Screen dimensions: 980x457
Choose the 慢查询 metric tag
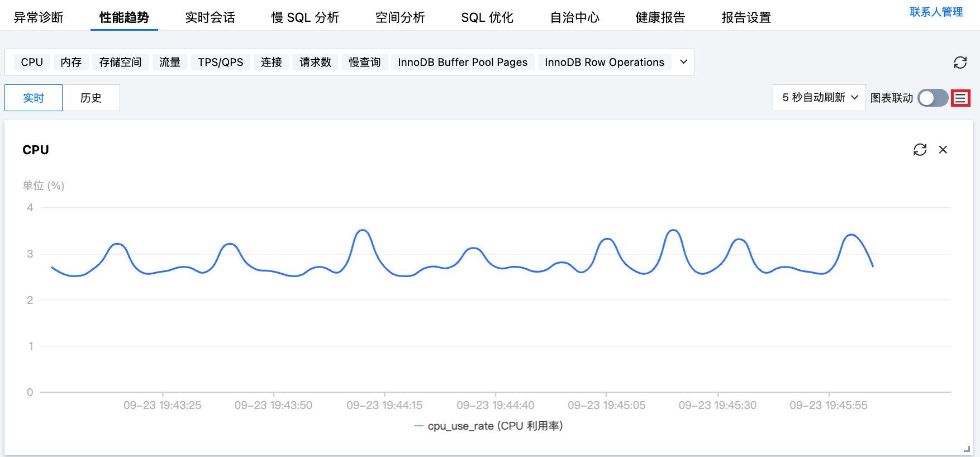click(365, 62)
